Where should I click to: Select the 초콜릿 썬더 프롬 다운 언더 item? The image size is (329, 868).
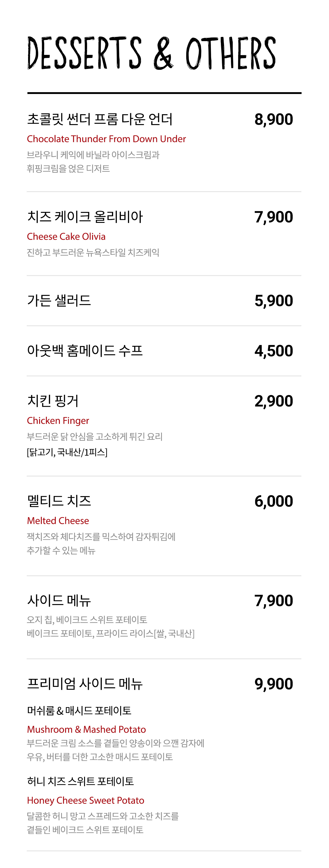click(x=100, y=119)
